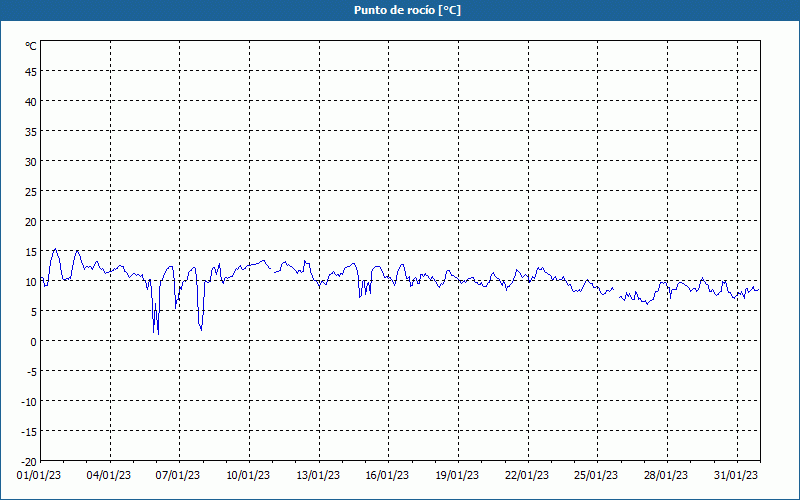Click the y-axis value -20

29,462
